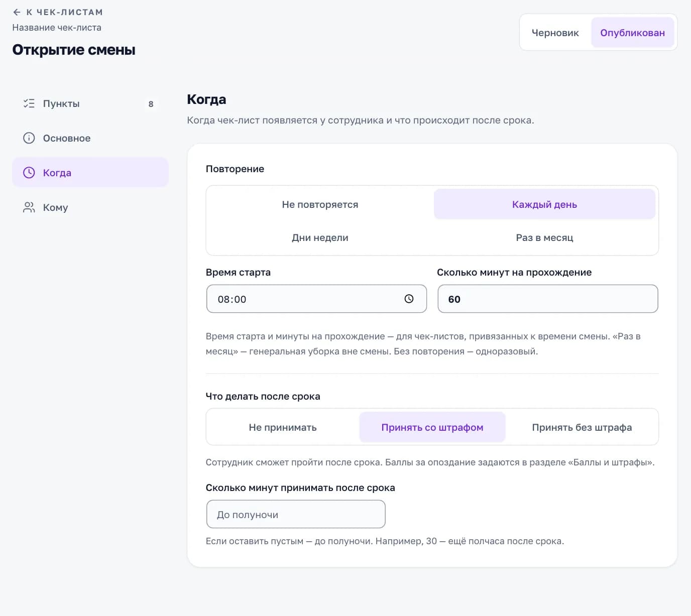The width and height of the screenshot is (691, 616).
Task: Click the clock icon beside Когда in sidebar
Action: click(29, 173)
